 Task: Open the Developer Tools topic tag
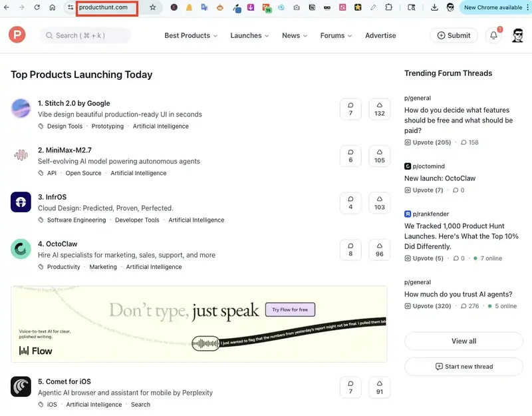tap(137, 220)
